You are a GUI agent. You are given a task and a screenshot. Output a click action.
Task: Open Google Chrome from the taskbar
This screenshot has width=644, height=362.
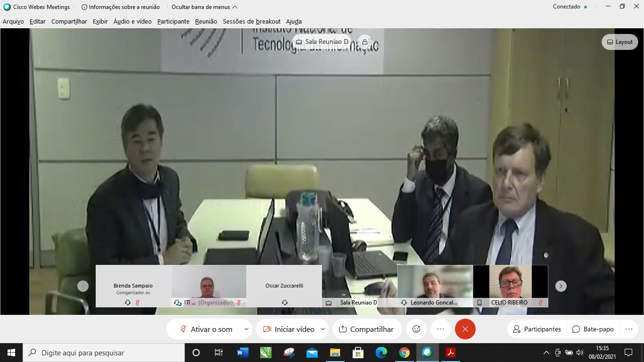coord(404,353)
